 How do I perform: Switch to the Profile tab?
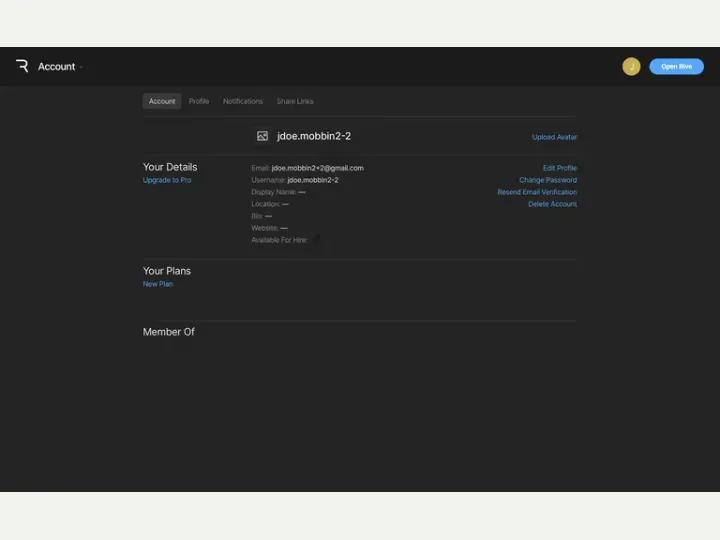(199, 101)
